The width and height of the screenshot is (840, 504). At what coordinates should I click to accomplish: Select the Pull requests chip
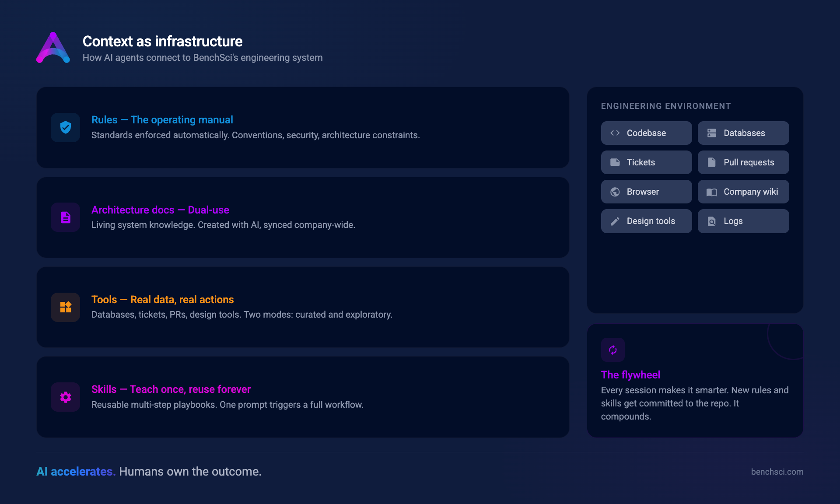pos(743,162)
